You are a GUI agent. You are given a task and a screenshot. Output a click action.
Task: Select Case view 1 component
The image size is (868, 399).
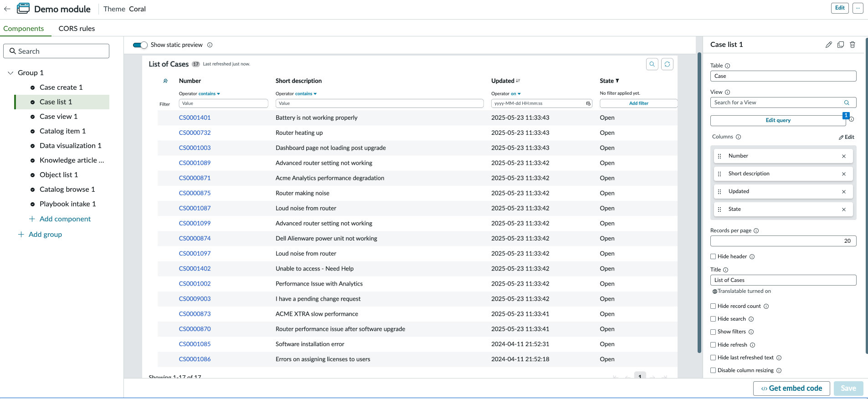click(58, 117)
